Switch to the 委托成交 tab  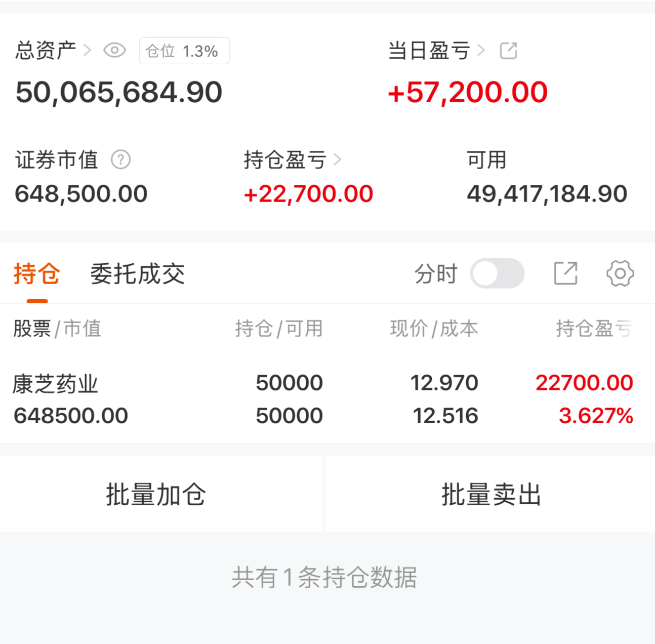[137, 274]
